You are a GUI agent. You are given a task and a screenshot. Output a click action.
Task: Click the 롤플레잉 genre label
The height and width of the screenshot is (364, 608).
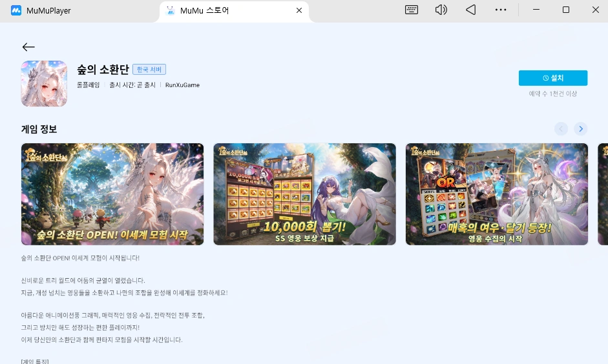(88, 85)
